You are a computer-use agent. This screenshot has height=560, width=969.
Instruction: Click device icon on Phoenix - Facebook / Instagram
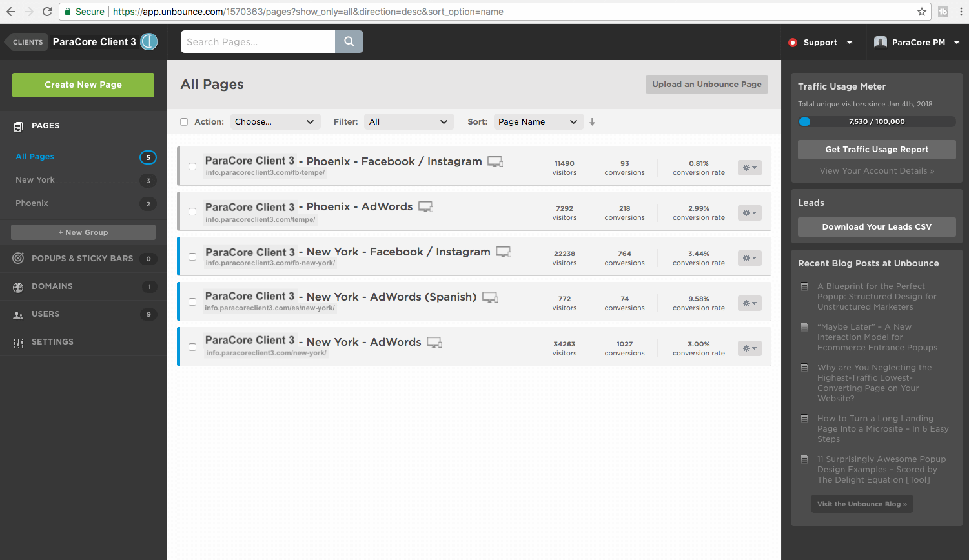click(x=495, y=161)
